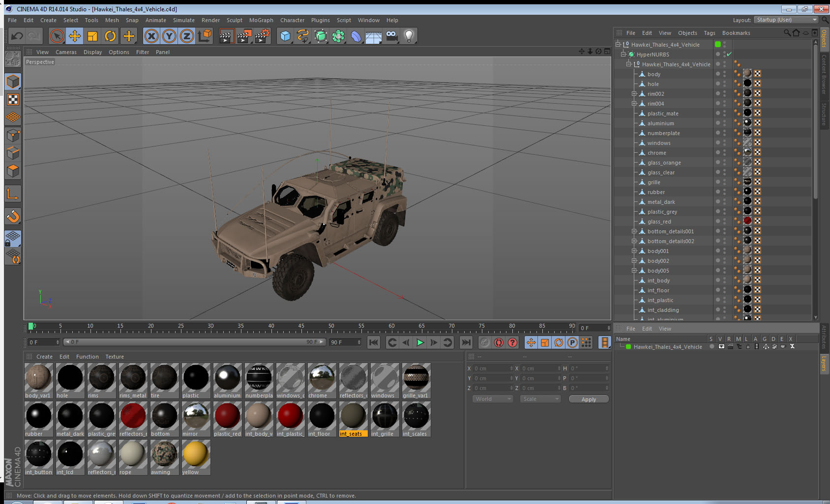This screenshot has height=504, width=830.
Task: Expand the rim004 object
Action: tap(634, 104)
